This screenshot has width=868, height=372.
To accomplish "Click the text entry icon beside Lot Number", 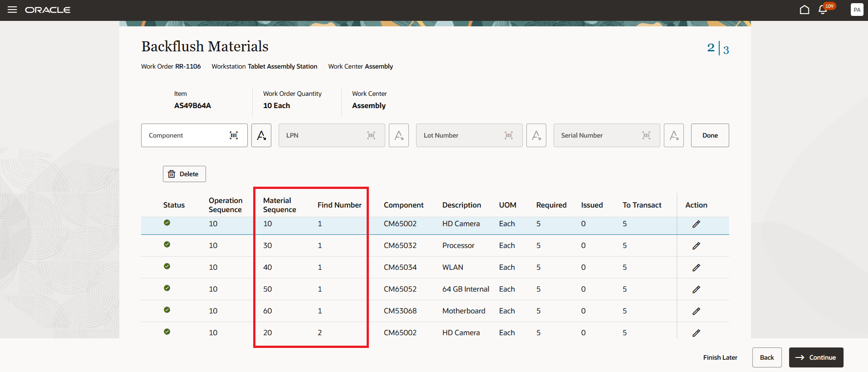I will 536,135.
